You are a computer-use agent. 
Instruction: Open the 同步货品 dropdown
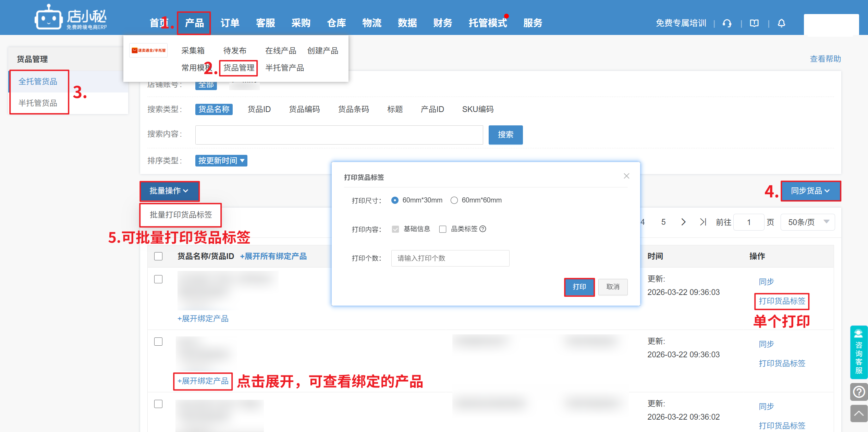[810, 191]
